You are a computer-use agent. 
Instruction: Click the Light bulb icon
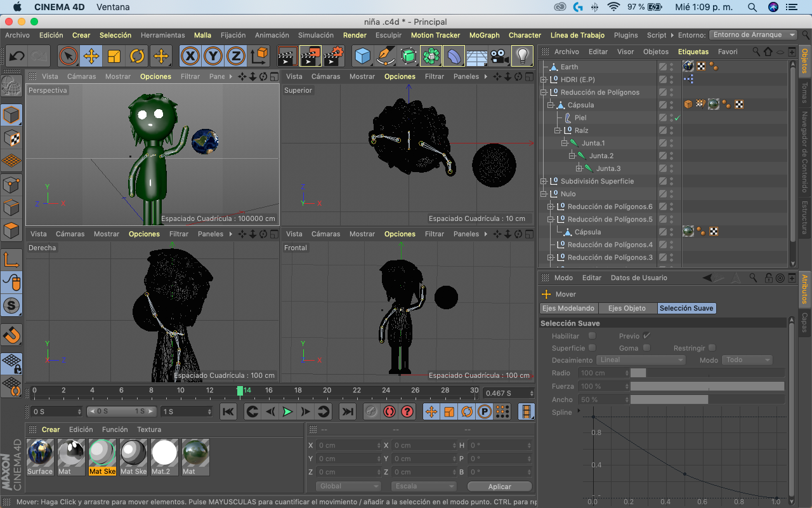(x=522, y=56)
